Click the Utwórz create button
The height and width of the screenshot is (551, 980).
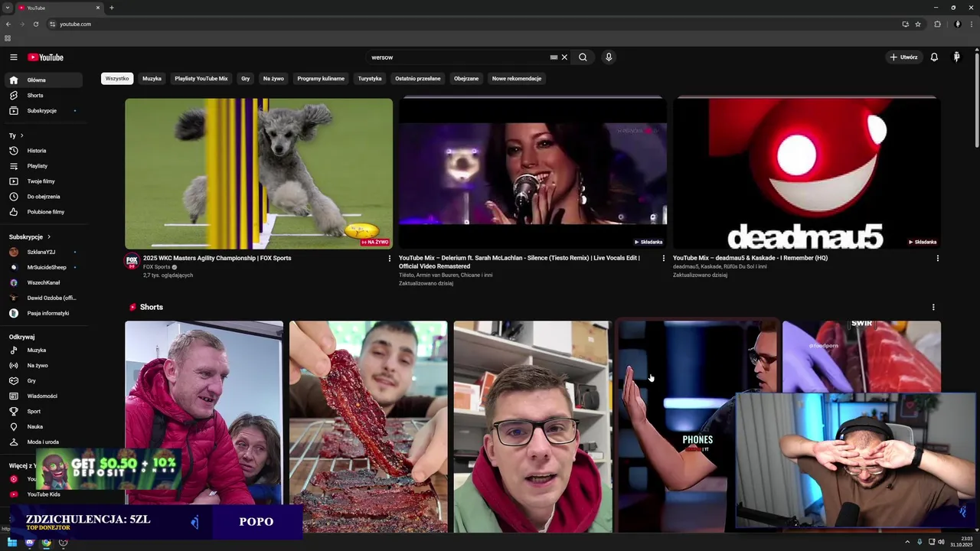point(903,57)
